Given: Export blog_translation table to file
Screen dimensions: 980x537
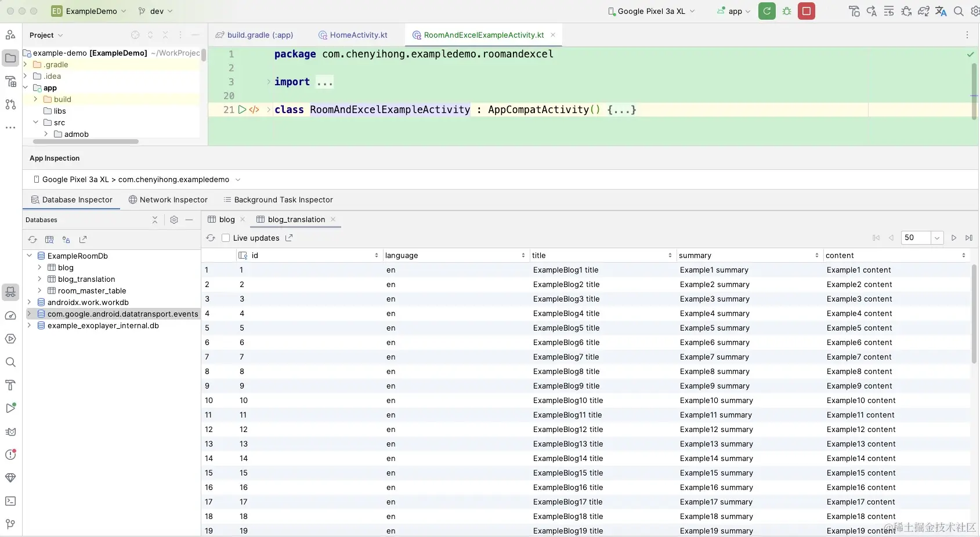Looking at the screenshot, I should 289,238.
